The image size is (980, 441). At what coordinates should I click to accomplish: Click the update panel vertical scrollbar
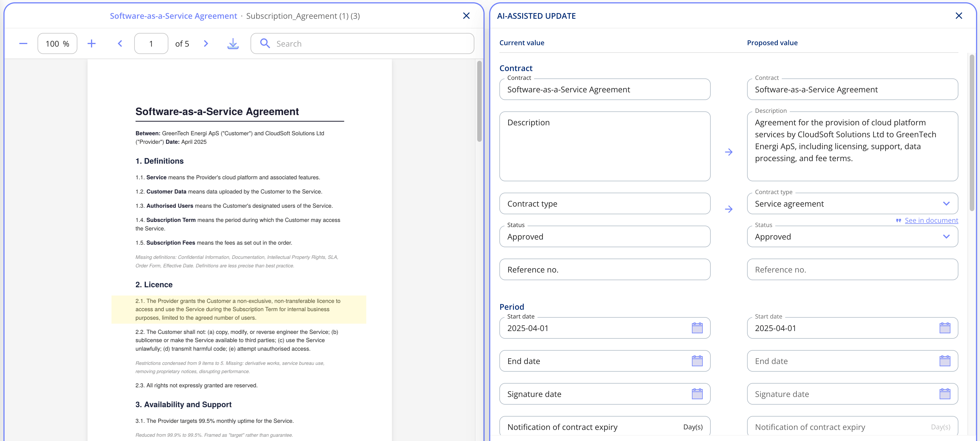pos(972,133)
